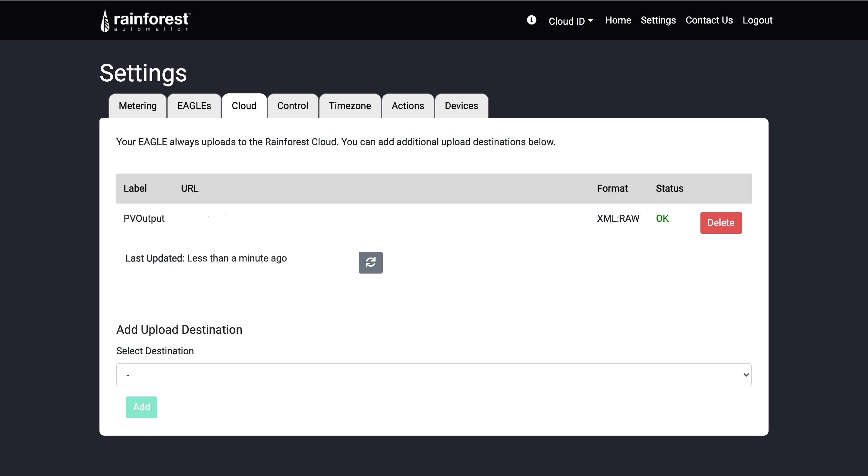Switch to the Actions tab

[408, 106]
